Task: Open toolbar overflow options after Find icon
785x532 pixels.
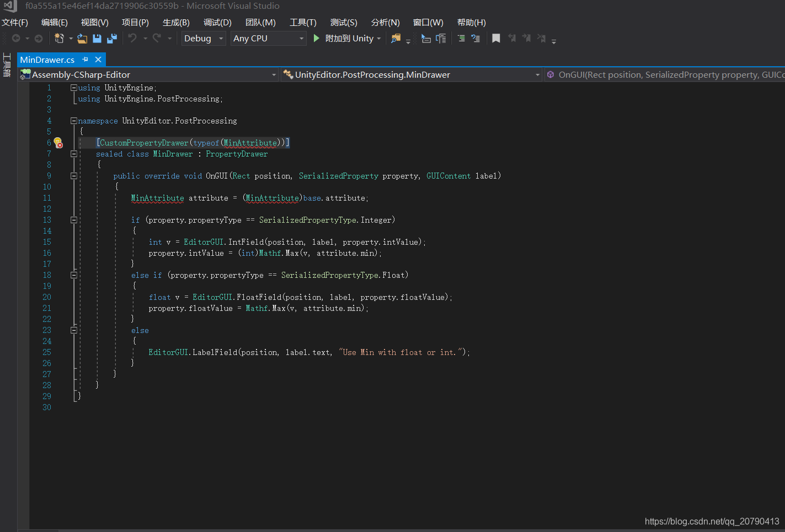Action: [408, 40]
